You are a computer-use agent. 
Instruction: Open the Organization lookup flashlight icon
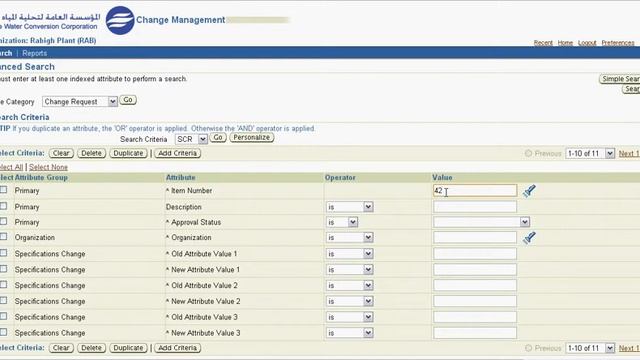pos(529,238)
